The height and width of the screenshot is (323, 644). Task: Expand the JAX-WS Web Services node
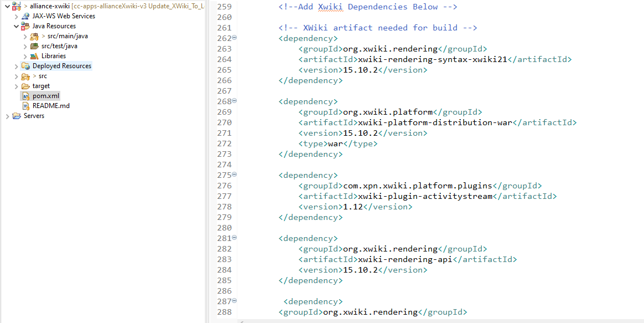17,17
